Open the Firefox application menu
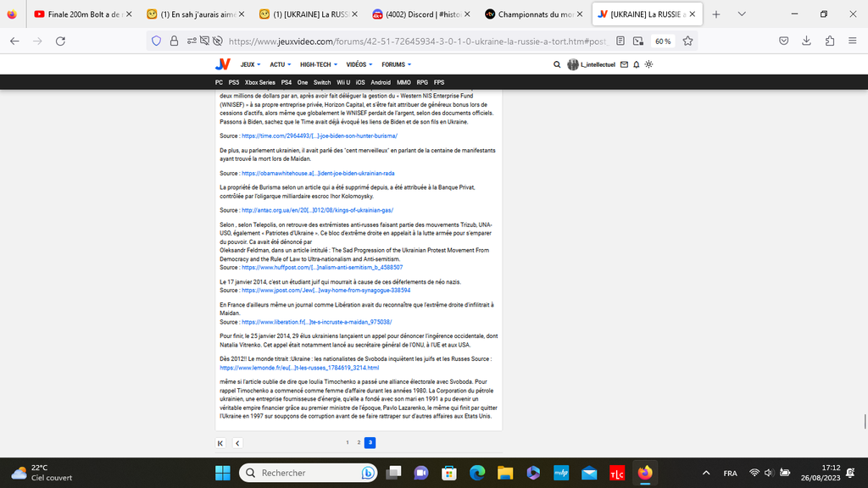The width and height of the screenshot is (868, 488). 853,41
